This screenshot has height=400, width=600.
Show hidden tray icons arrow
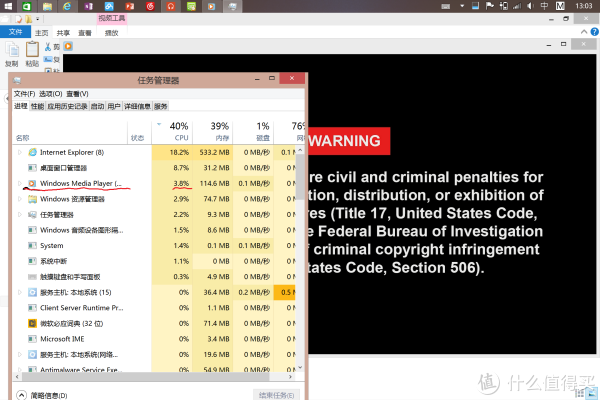click(462, 6)
